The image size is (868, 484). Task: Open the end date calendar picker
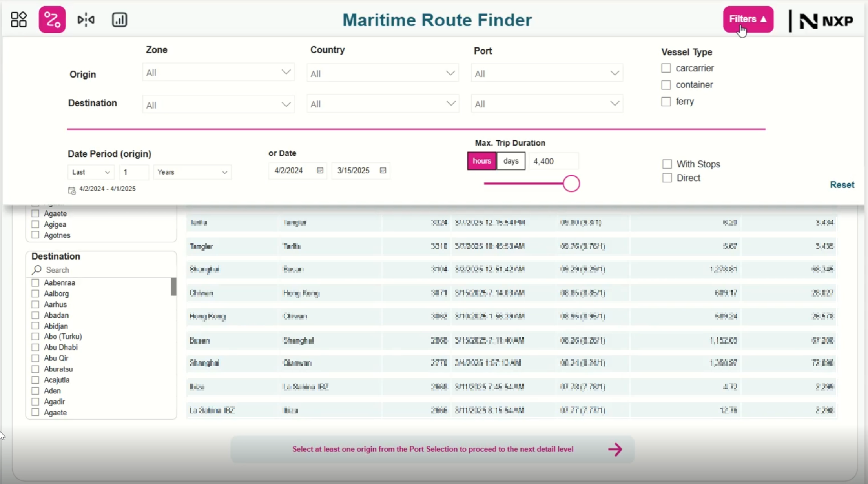tap(383, 170)
